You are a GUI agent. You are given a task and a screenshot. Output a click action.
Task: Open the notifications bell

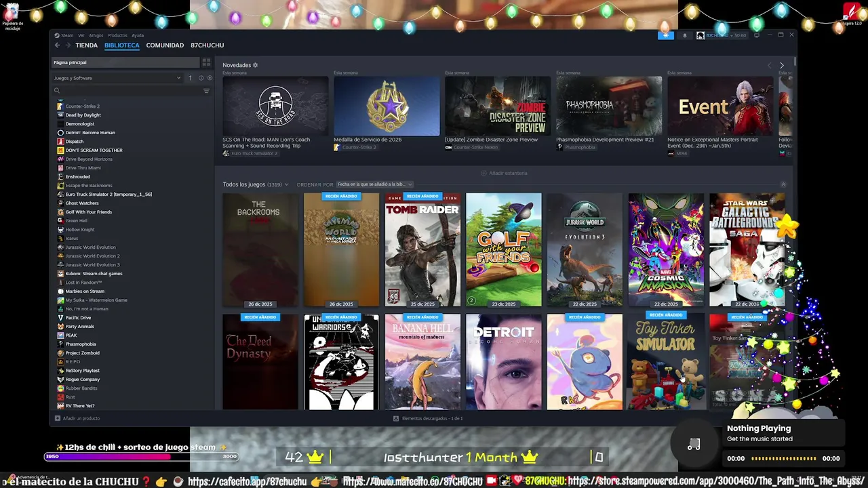tap(684, 35)
